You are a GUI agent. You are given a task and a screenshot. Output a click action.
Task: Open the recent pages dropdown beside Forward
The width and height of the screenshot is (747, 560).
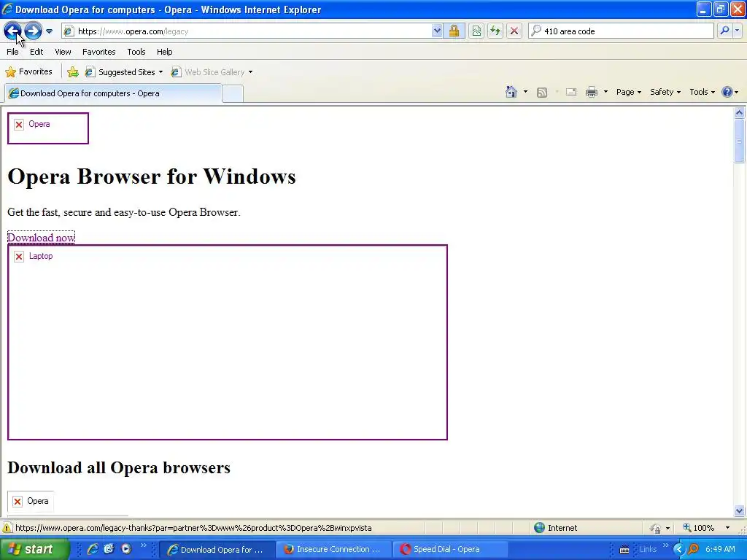click(49, 31)
